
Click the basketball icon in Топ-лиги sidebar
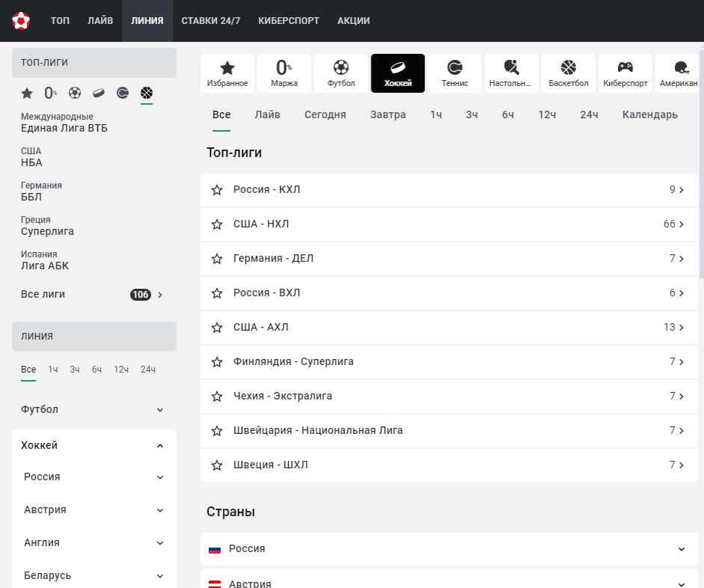click(147, 94)
